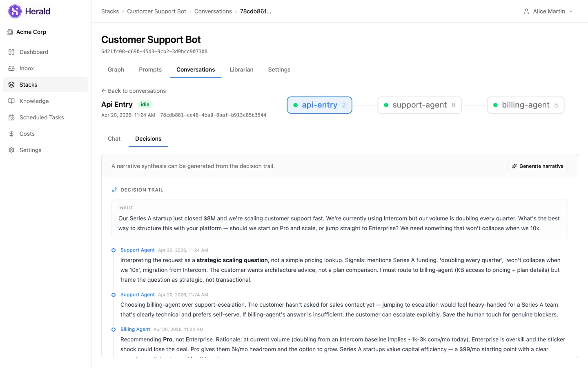Switch to the Librarian tab
This screenshot has width=588, height=368.
click(x=241, y=70)
